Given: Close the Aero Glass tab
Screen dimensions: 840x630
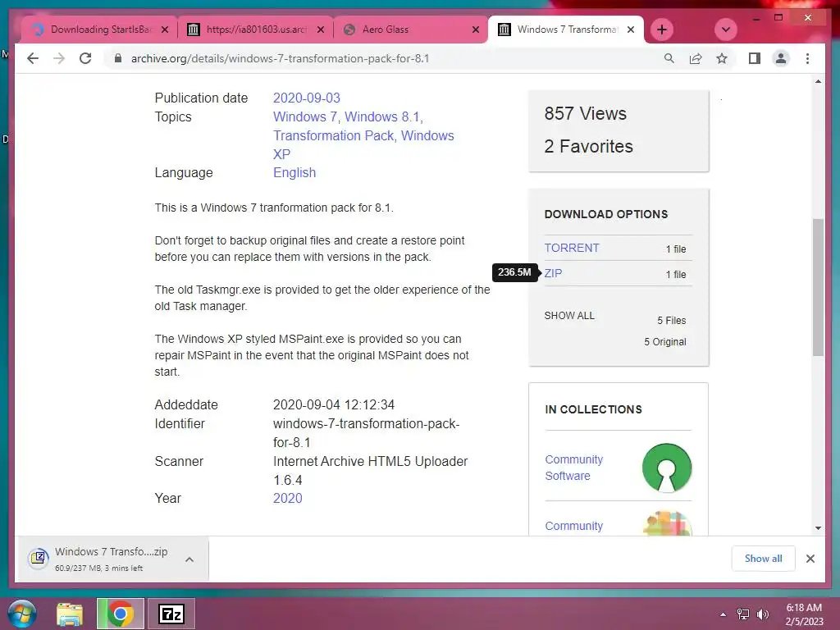Looking at the screenshot, I should [475, 30].
